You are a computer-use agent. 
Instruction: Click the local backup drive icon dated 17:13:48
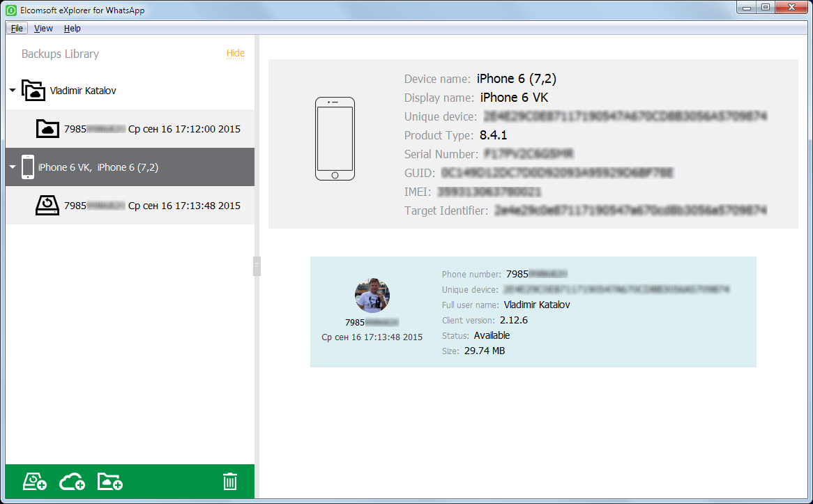click(47, 205)
